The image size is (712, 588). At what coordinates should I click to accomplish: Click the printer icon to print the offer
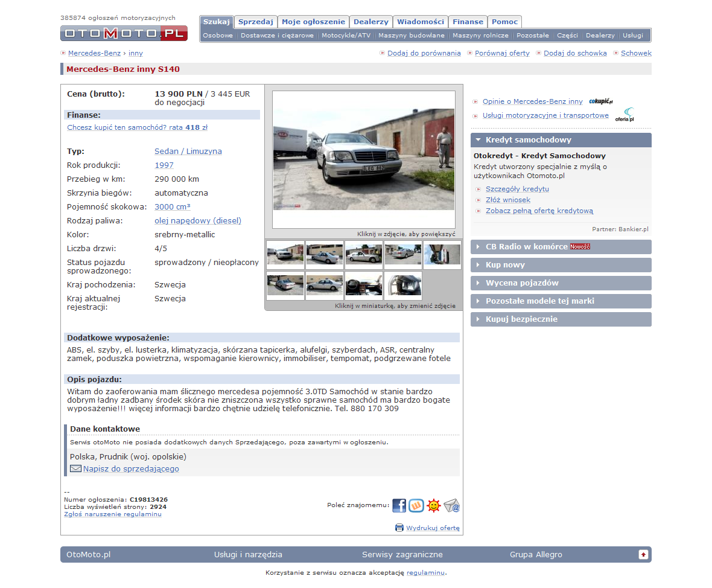[x=399, y=528]
